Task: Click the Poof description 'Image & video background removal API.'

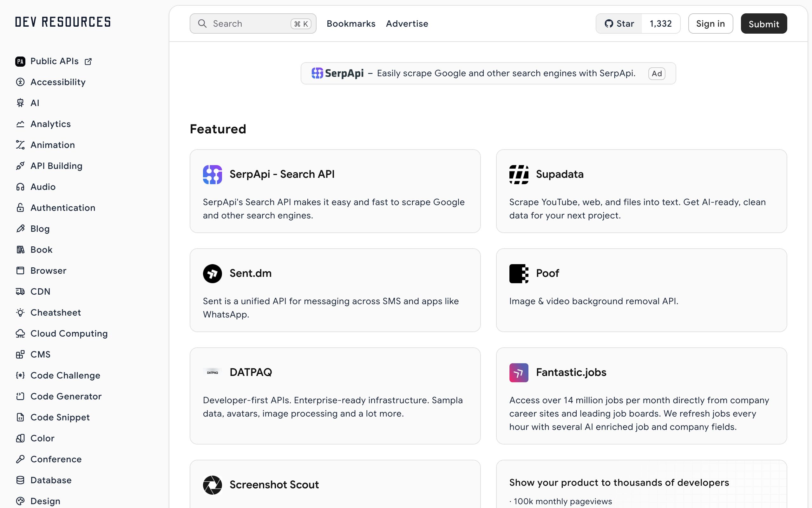Action: pyautogui.click(x=593, y=301)
